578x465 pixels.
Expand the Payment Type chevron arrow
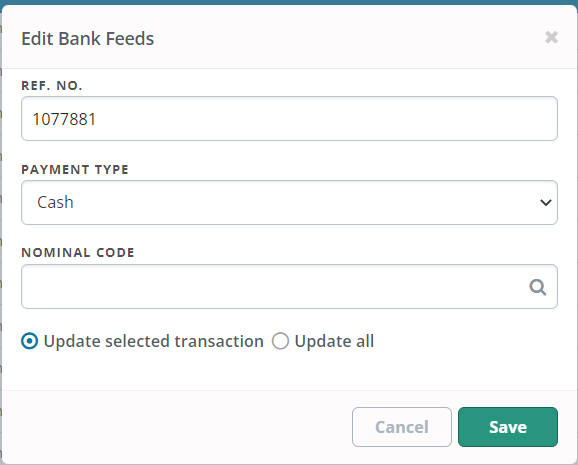pos(546,202)
